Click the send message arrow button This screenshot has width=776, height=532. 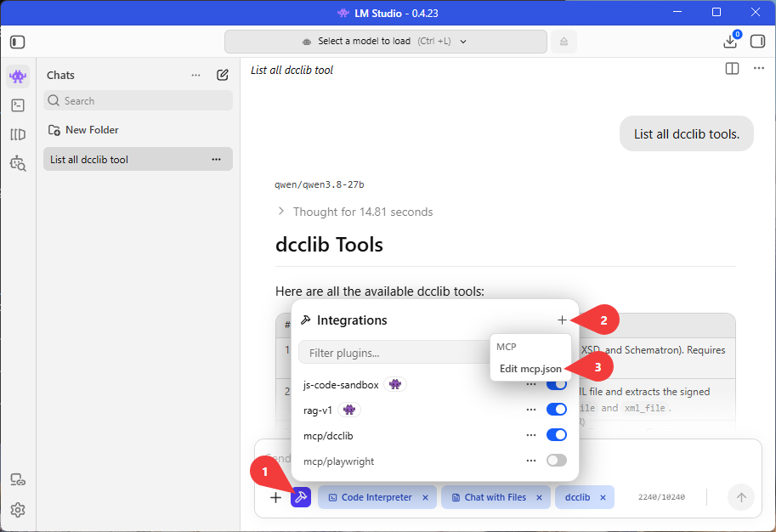coord(741,497)
